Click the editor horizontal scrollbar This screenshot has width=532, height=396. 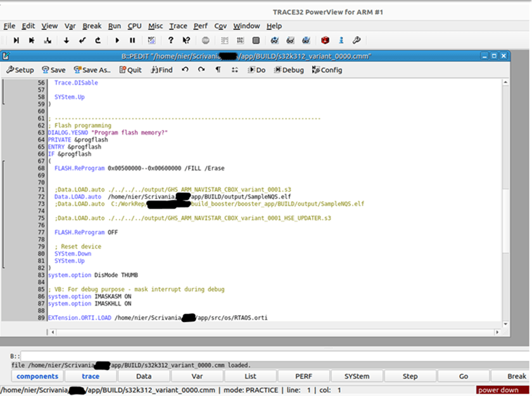tap(275, 332)
